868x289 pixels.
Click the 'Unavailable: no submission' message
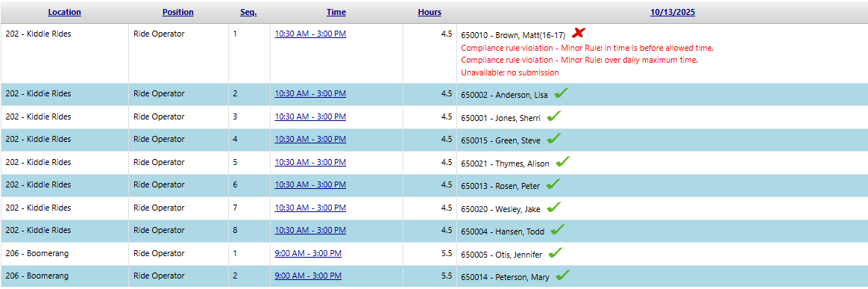pos(510,72)
